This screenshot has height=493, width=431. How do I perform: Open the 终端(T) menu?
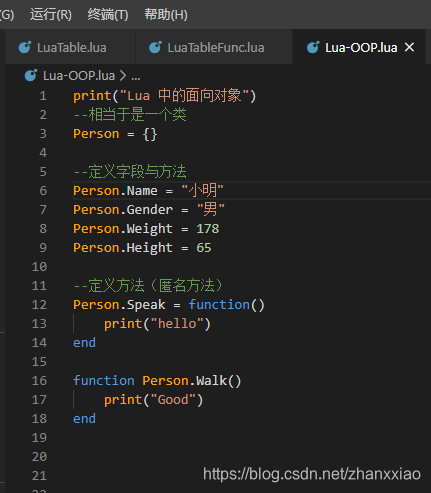[108, 15]
